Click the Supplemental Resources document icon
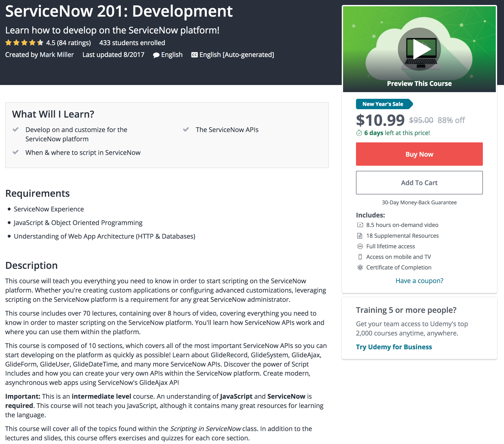Screen dimensions: 504x444 (360, 236)
